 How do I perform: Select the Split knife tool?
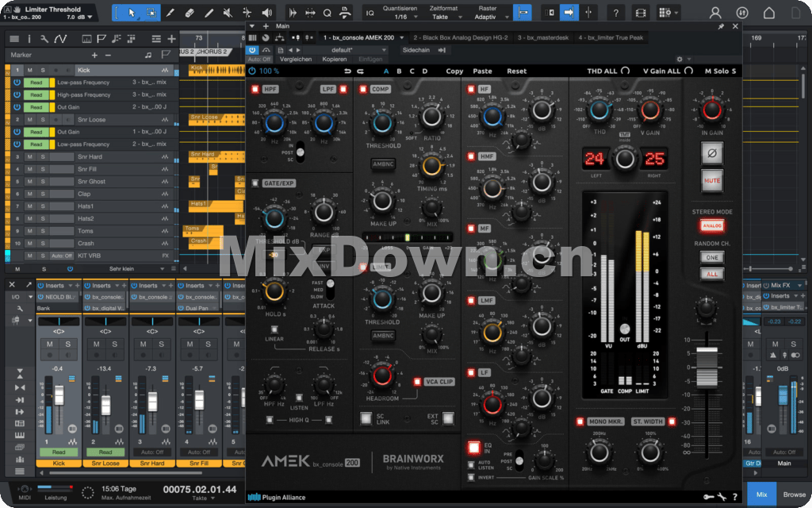click(x=170, y=13)
